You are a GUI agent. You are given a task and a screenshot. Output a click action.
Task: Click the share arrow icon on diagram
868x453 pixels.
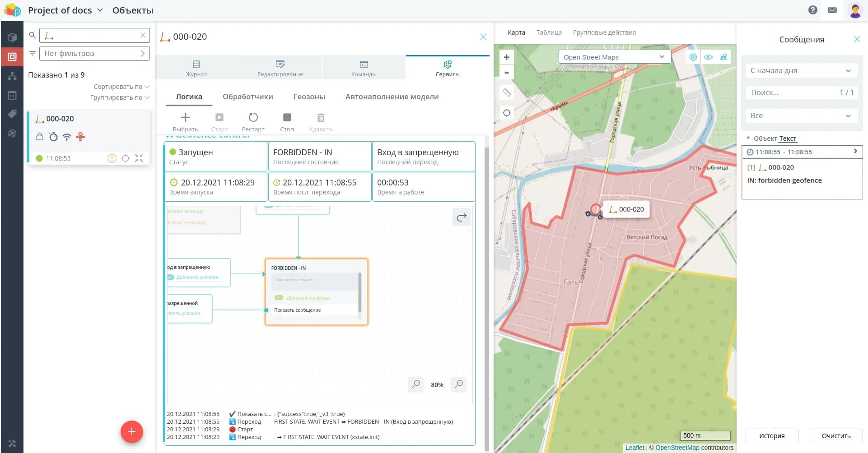point(461,217)
